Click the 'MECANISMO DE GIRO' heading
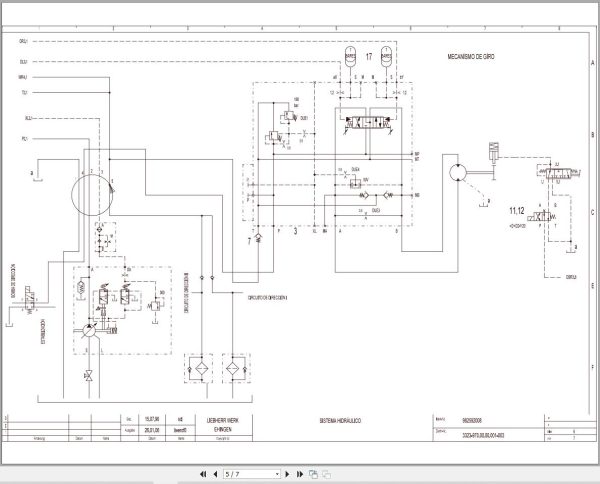This screenshot has height=484, width=600. point(471,57)
